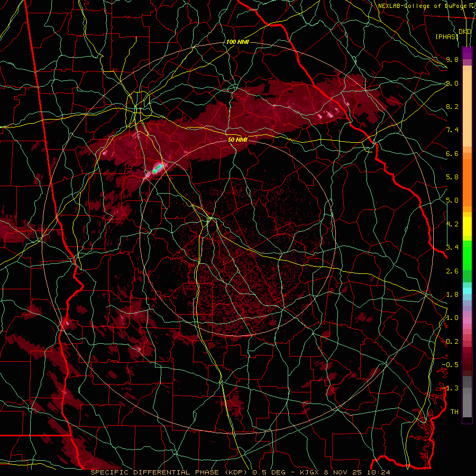Click the "0.5 DEG" tilt text in the footer
Viewport: 476px width, 476px height.
coord(269,472)
